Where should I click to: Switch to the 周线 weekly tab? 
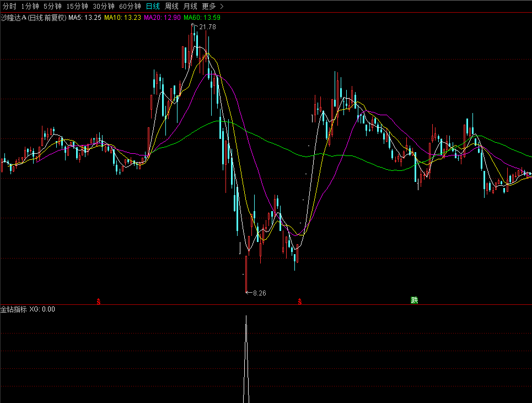[171, 6]
